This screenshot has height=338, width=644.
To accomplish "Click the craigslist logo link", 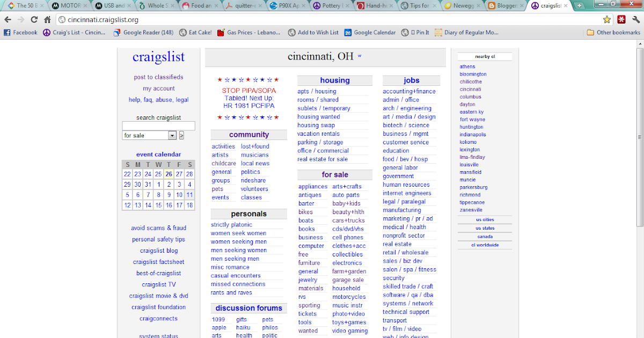I will 158,57.
